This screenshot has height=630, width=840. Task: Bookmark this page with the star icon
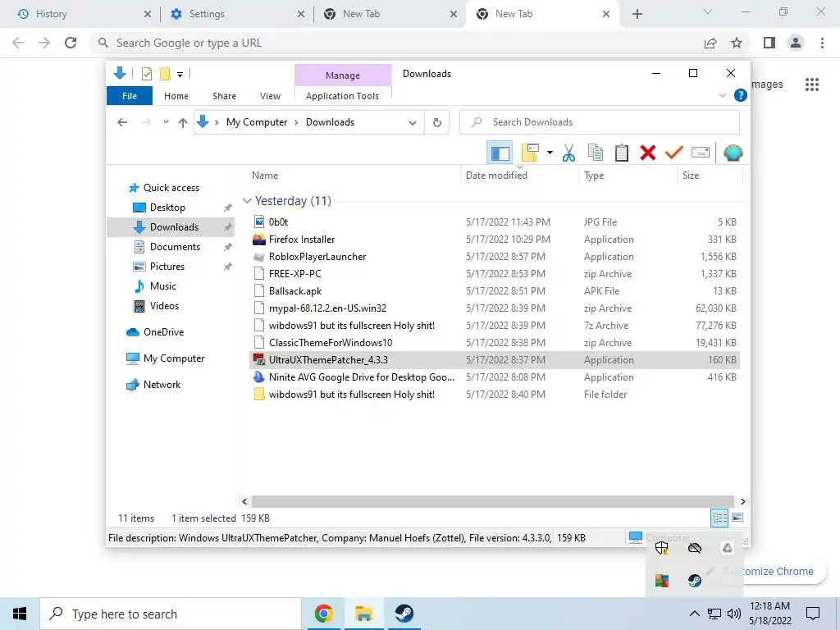pyautogui.click(x=737, y=43)
